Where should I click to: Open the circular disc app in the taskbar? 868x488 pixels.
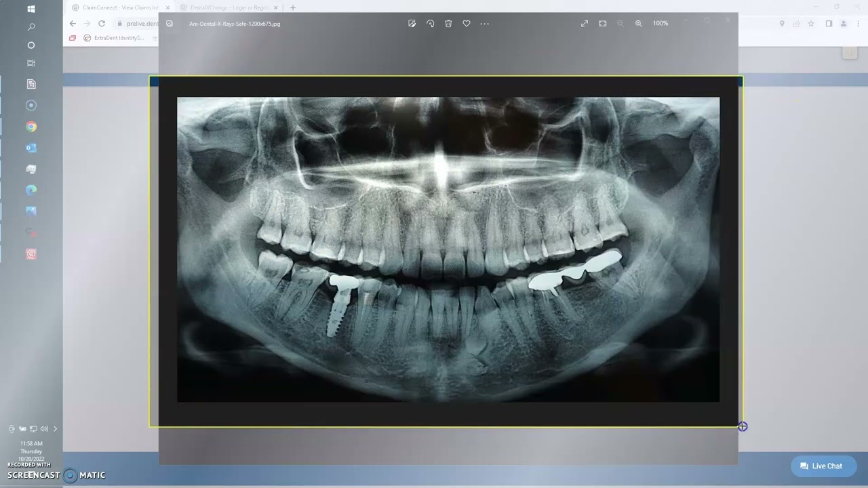[x=31, y=105]
